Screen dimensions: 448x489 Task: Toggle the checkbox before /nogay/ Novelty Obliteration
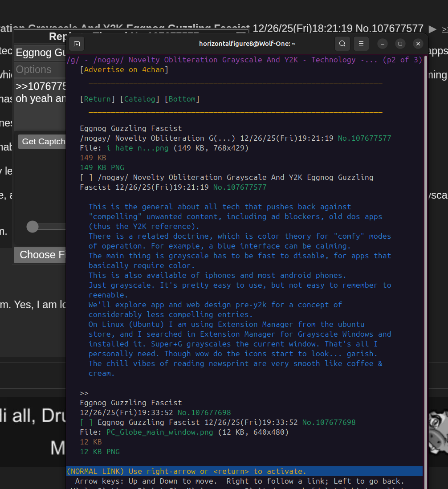tap(86, 177)
